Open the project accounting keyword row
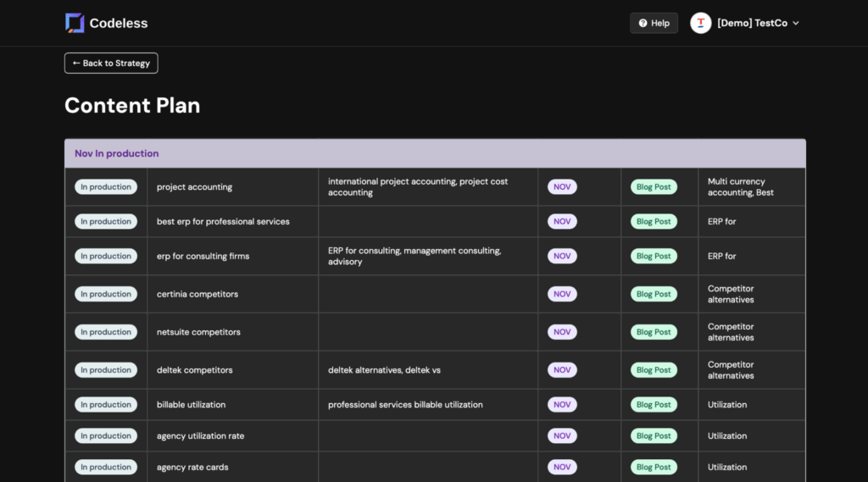Viewport: 868px width, 482px height. pyautogui.click(x=194, y=187)
